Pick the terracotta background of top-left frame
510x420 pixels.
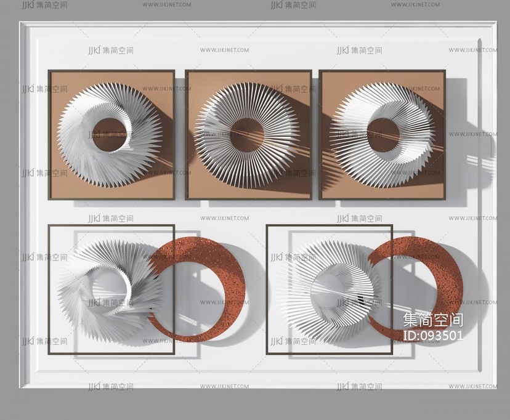click(x=62, y=182)
